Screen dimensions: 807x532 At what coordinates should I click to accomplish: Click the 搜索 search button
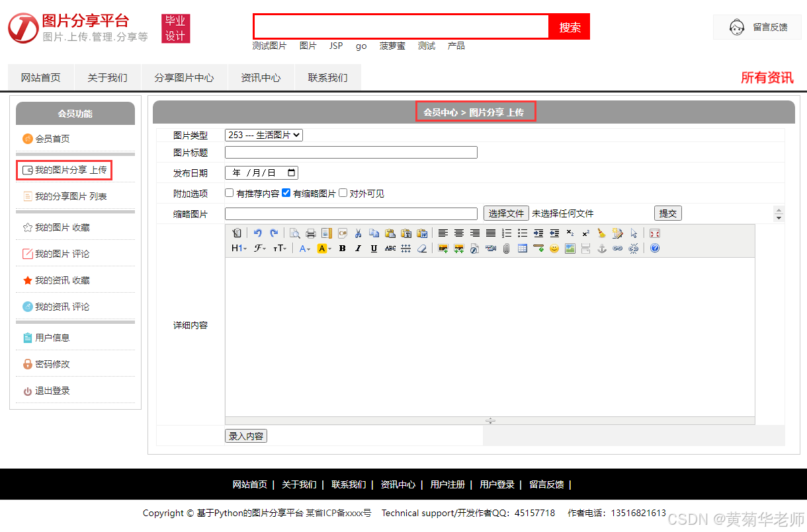coord(569,26)
